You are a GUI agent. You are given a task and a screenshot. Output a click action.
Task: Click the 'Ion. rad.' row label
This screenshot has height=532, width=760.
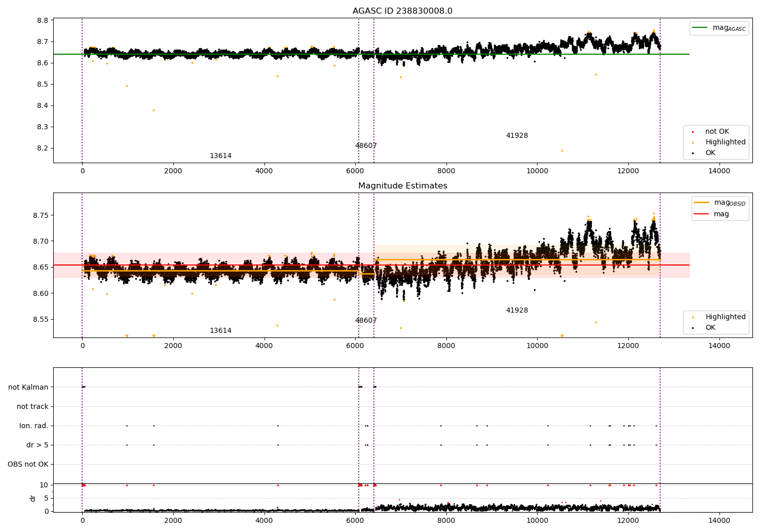click(x=34, y=426)
